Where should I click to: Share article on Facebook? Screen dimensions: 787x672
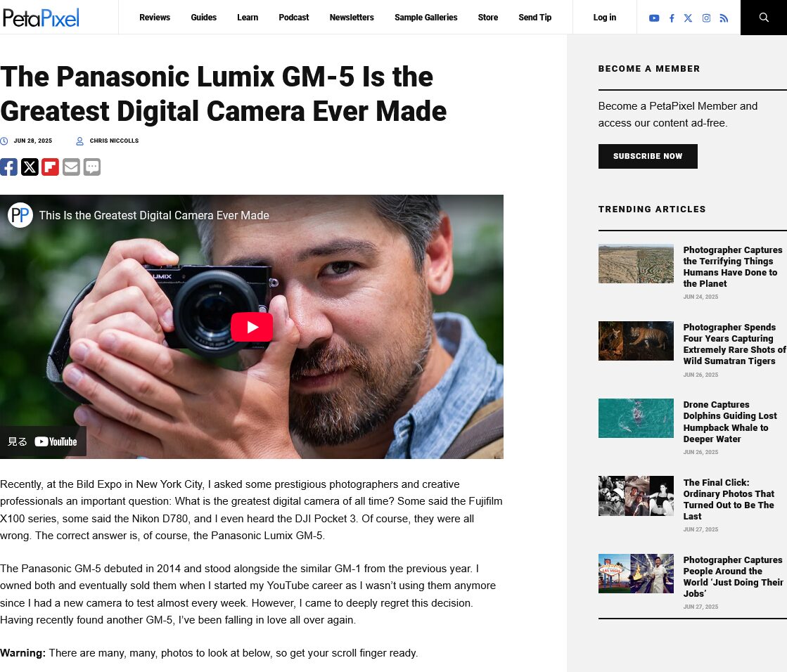tap(8, 167)
